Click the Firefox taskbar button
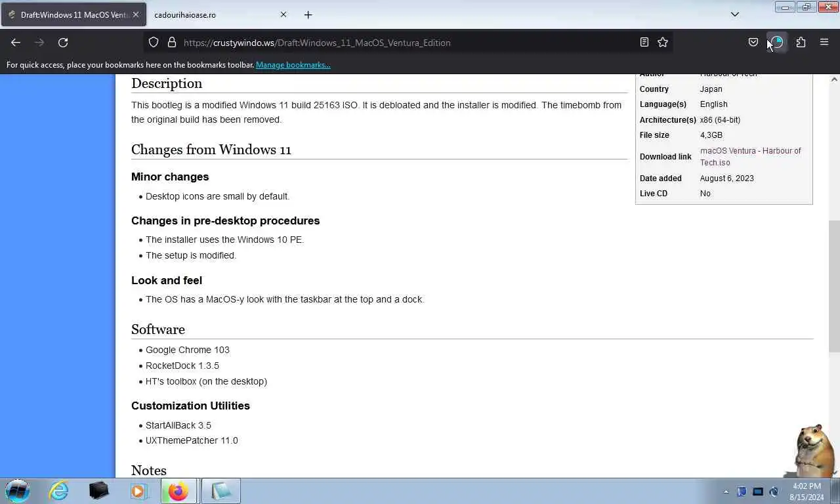 tap(178, 491)
